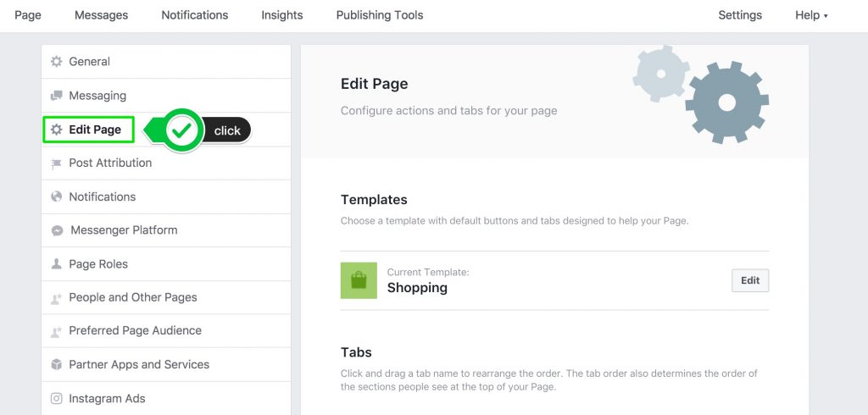Open Partner Apps and Services settings
The width and height of the screenshot is (868, 415).
tap(166, 365)
